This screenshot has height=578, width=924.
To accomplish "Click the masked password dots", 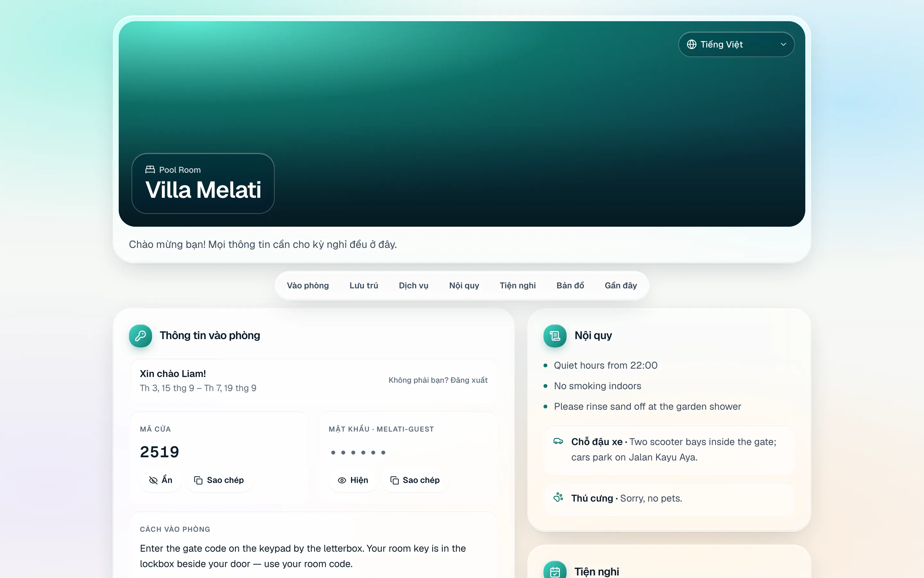I will click(x=358, y=453).
